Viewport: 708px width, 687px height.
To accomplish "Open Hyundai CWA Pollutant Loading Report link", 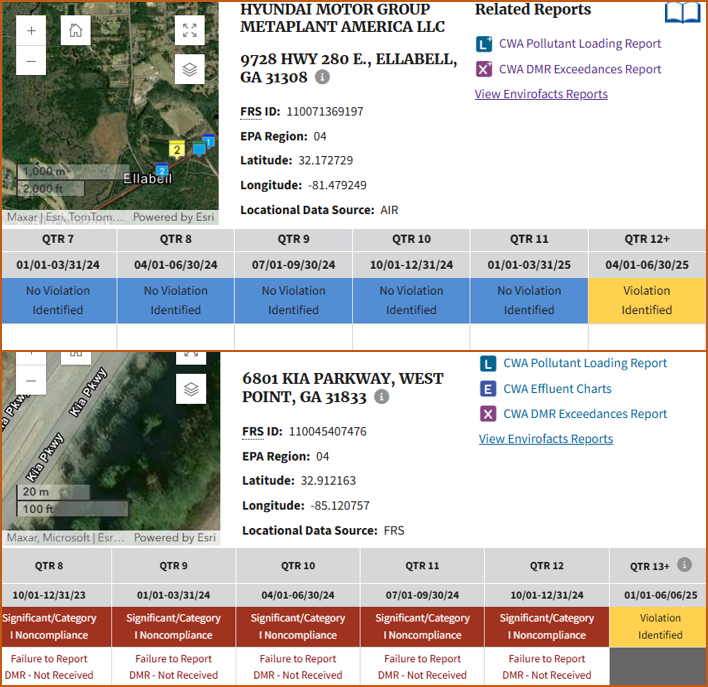I will coord(580,44).
